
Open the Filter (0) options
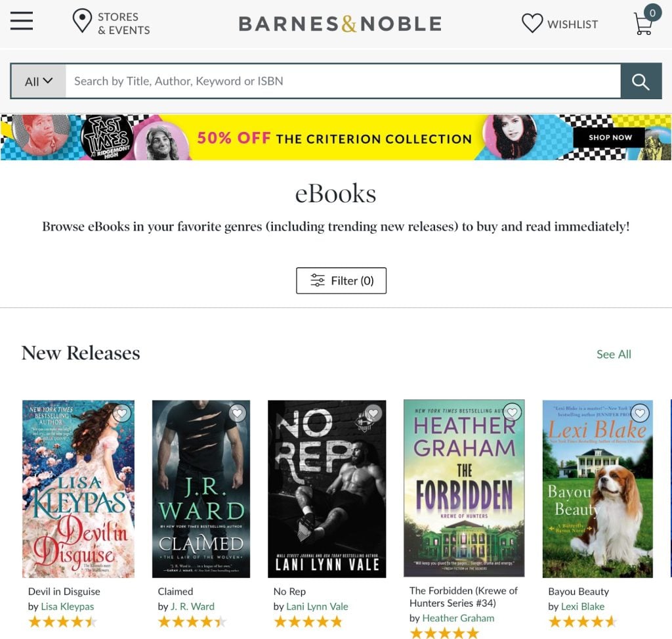click(x=341, y=280)
